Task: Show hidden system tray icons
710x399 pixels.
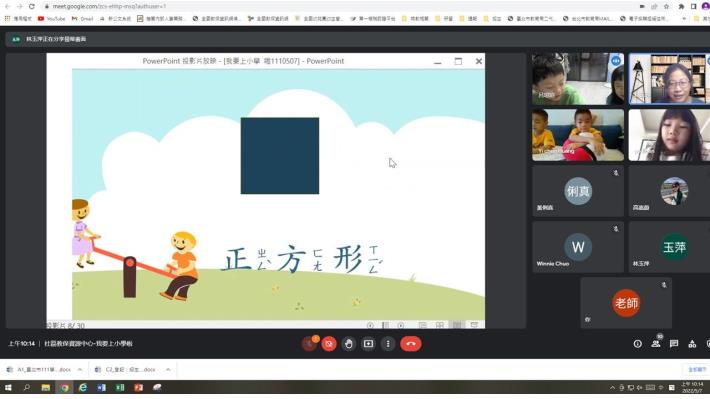Action: pos(612,388)
